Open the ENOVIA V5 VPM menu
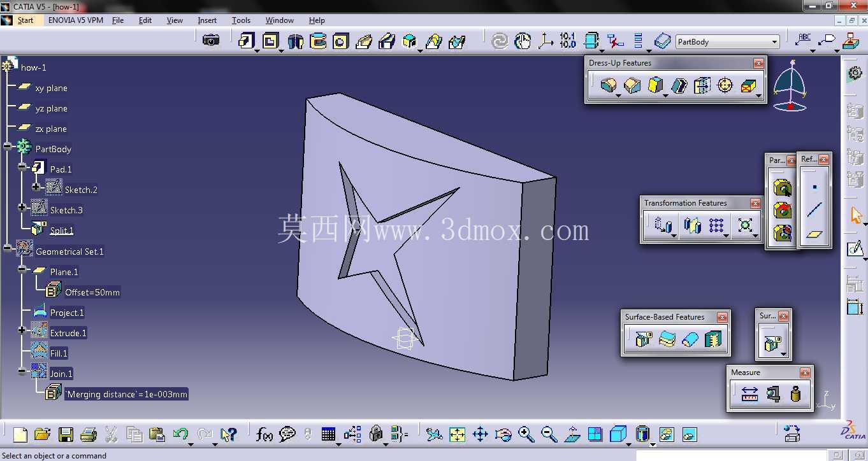 coord(76,20)
